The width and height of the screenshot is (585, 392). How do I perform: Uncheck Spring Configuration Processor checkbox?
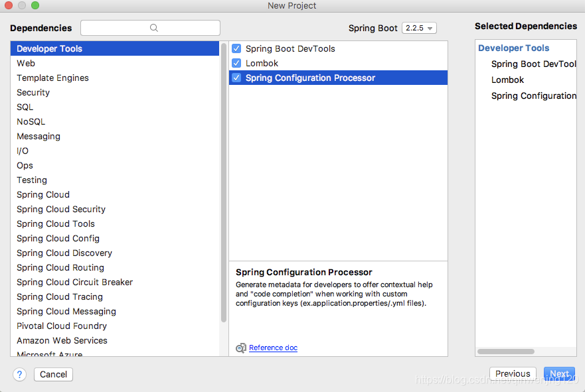tap(236, 78)
